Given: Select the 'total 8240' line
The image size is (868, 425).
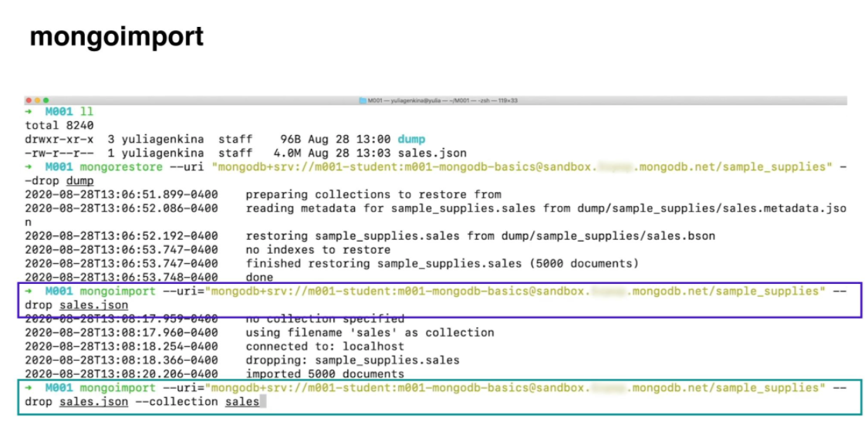Looking at the screenshot, I should coord(59,125).
